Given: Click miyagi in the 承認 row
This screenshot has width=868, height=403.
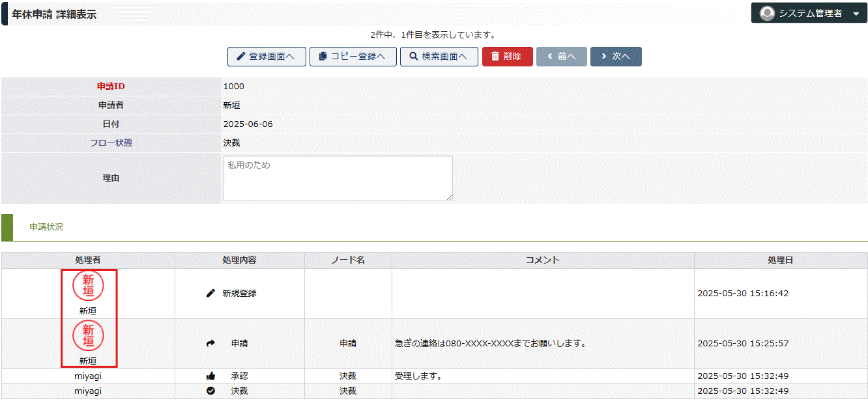Looking at the screenshot, I should [88, 376].
